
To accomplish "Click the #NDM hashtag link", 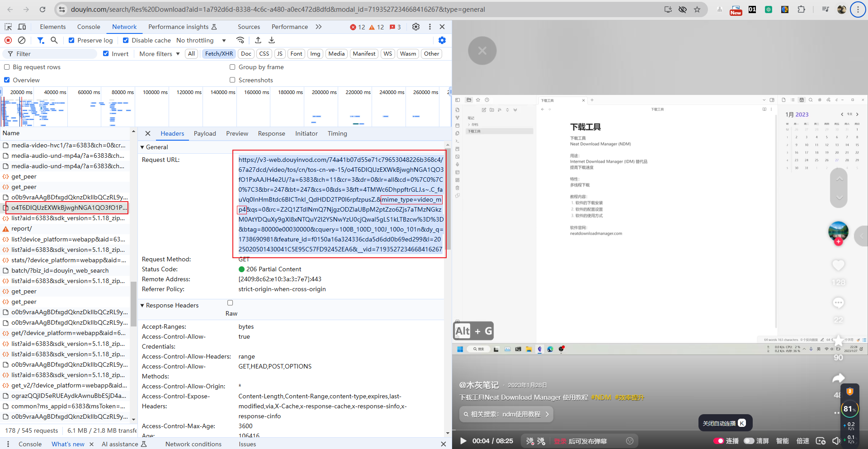I will (601, 397).
